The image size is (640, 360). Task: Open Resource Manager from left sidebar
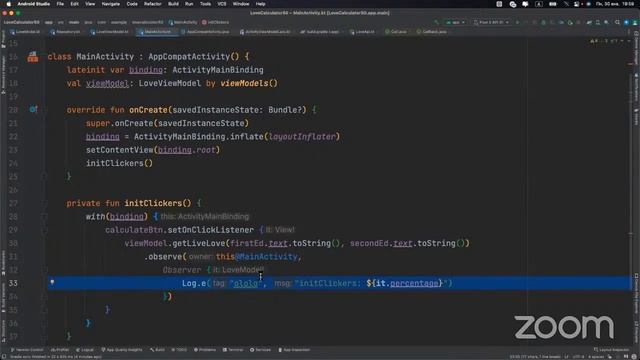3,76
